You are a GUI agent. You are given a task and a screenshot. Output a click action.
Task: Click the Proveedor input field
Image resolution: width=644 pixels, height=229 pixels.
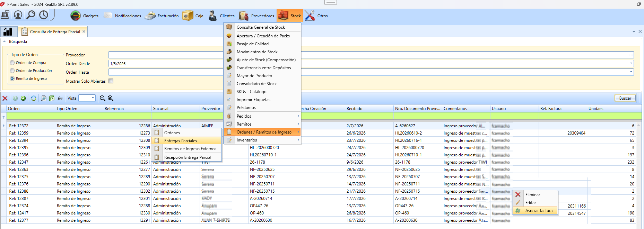point(371,55)
